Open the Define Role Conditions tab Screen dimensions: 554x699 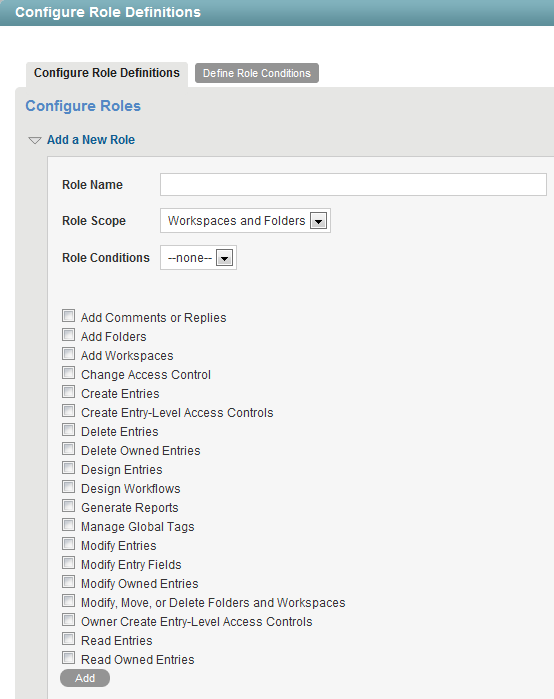click(257, 73)
